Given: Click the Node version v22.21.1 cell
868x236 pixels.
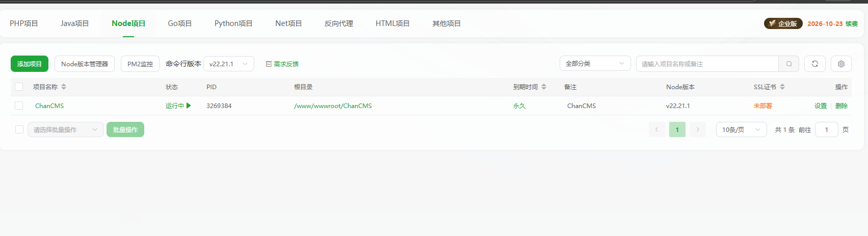Looking at the screenshot, I should pos(678,106).
